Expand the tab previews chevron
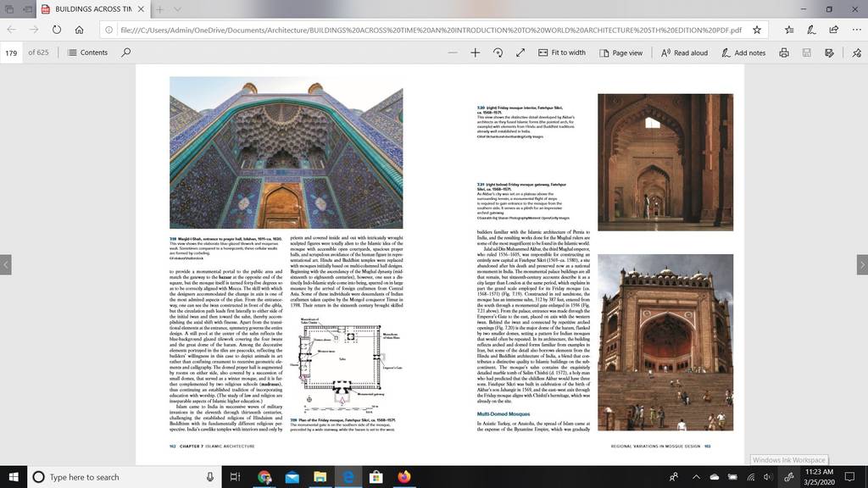The height and width of the screenshot is (488, 868). [x=177, y=8]
